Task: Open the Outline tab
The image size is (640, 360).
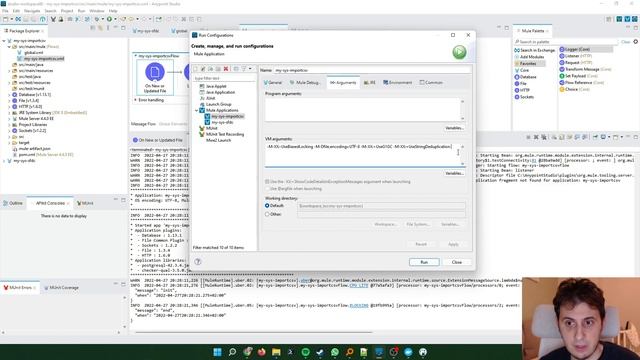Action: 13,203
